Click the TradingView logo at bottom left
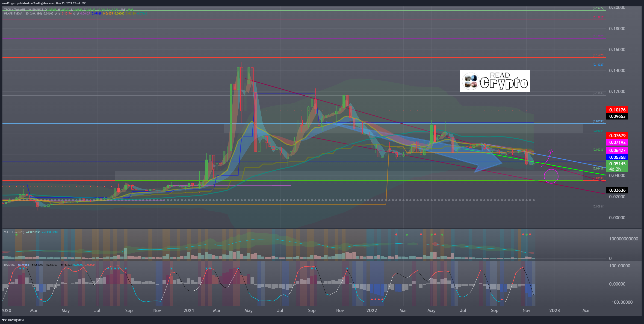Screen dimensions: 644x324 (13, 320)
